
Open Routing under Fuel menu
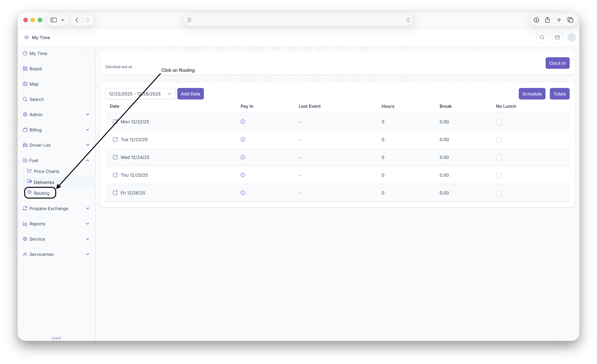41,193
